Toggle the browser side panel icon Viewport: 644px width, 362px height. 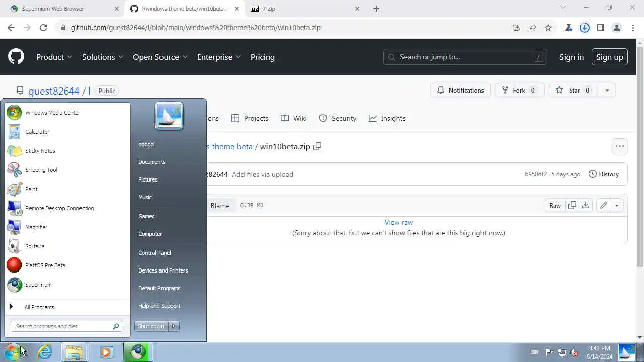point(601,28)
